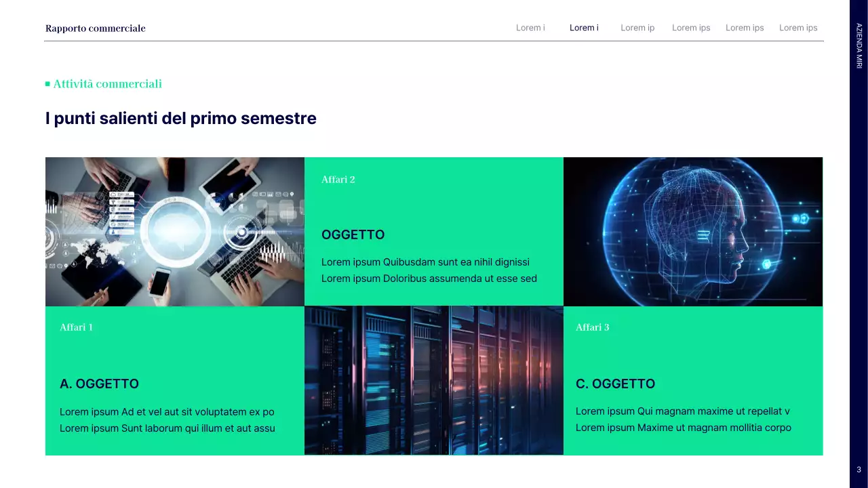Select the "C. OGGETTO" heading

[615, 384]
